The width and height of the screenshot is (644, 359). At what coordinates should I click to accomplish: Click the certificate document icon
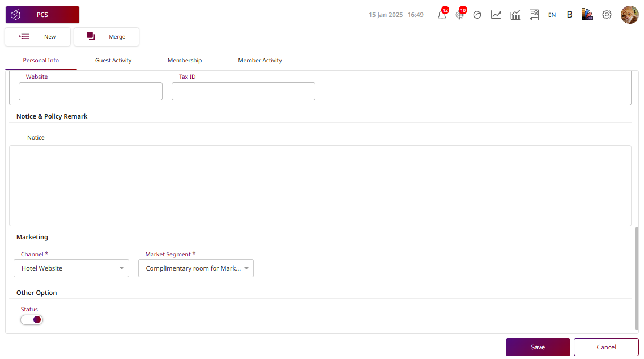534,15
